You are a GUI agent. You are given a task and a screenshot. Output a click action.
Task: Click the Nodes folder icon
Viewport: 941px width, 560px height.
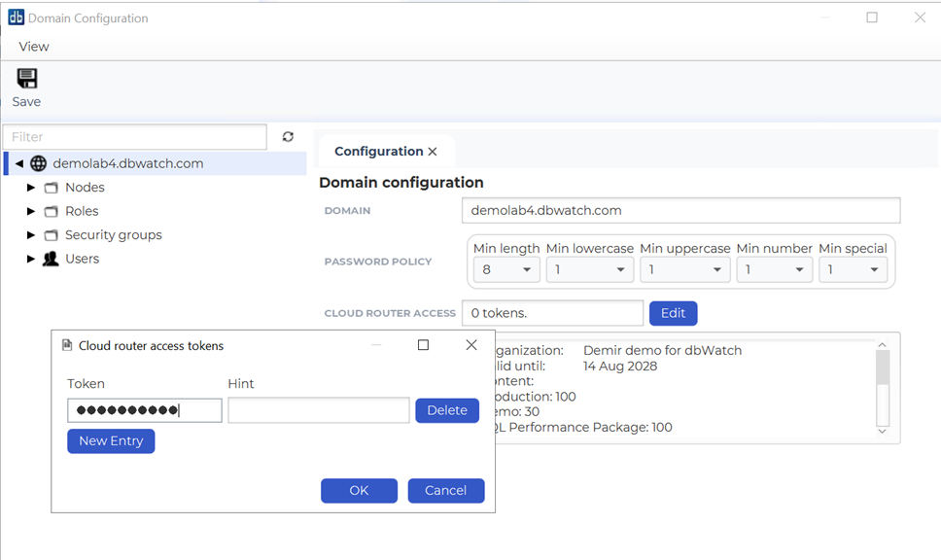point(52,188)
